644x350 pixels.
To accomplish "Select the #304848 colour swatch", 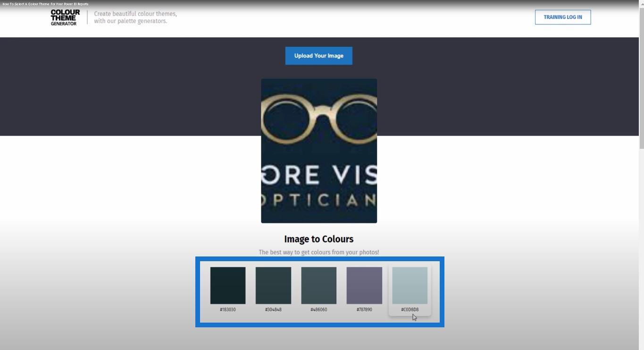I will (273, 285).
